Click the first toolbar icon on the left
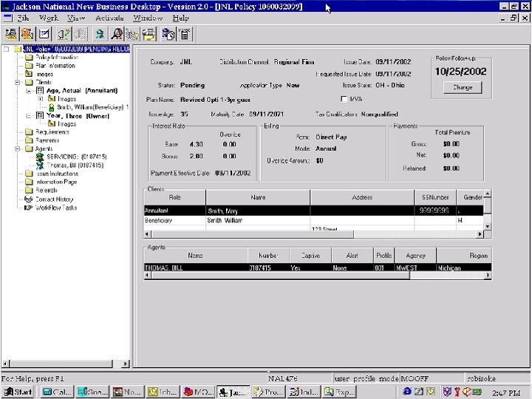The width and height of the screenshot is (532, 399). (x=10, y=34)
